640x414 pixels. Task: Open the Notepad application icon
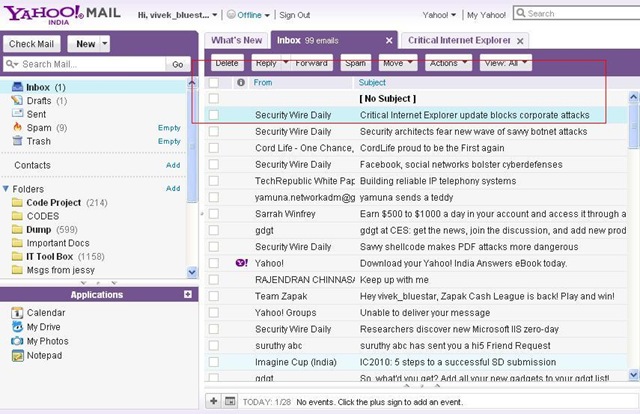coord(17,356)
